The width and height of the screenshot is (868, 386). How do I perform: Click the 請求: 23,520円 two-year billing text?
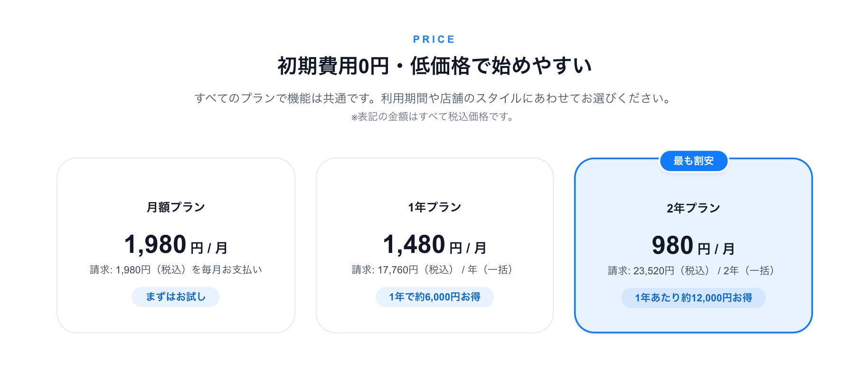click(x=693, y=271)
